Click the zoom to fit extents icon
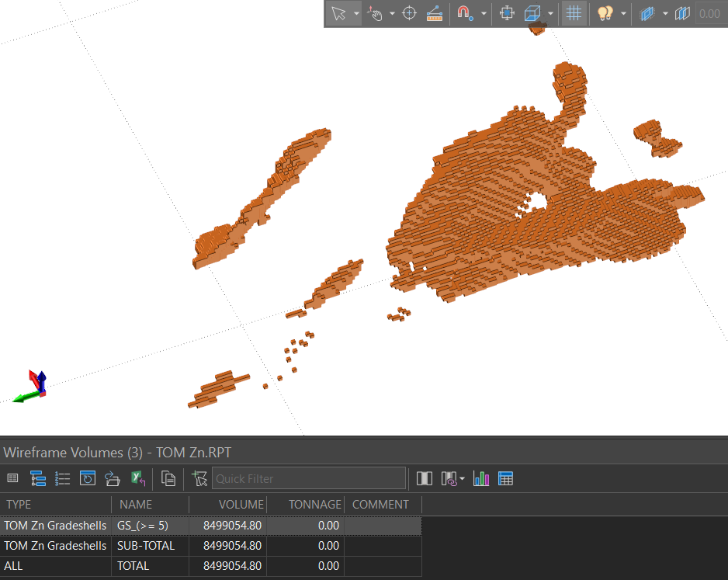Image resolution: width=728 pixels, height=580 pixels. [507, 13]
